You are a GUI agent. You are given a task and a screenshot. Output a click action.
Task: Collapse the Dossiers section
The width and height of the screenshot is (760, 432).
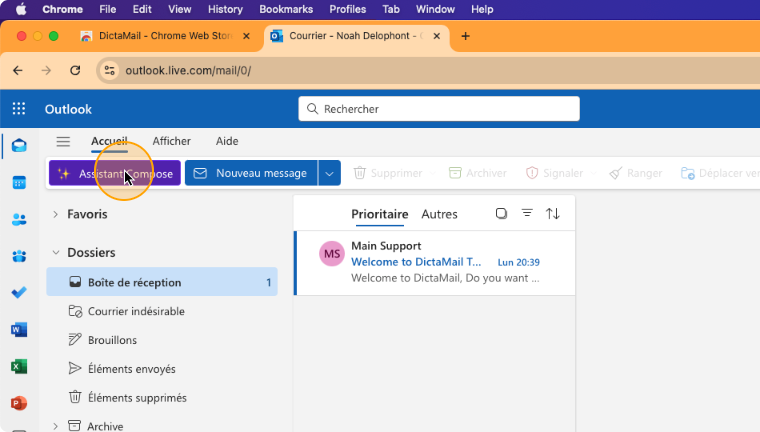[x=56, y=253]
